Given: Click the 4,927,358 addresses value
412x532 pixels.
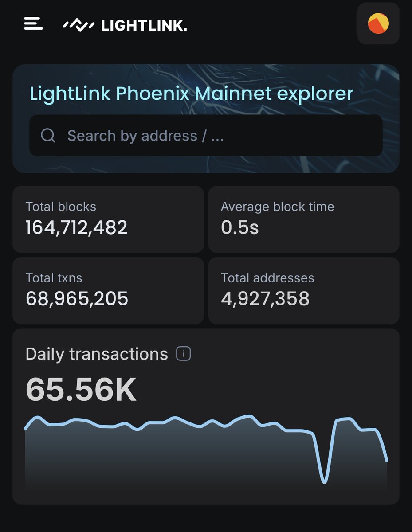Looking at the screenshot, I should [x=265, y=299].
